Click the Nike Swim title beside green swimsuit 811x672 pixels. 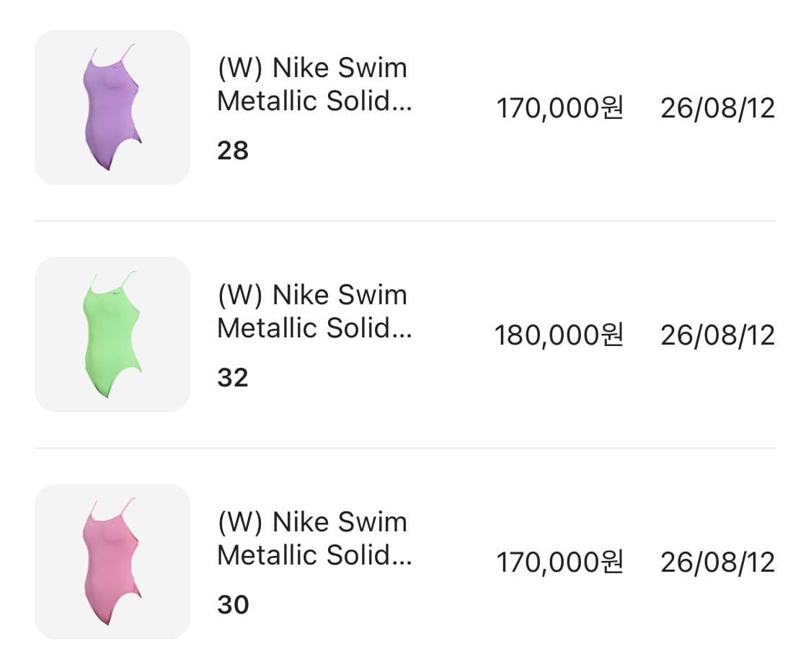coord(311,296)
